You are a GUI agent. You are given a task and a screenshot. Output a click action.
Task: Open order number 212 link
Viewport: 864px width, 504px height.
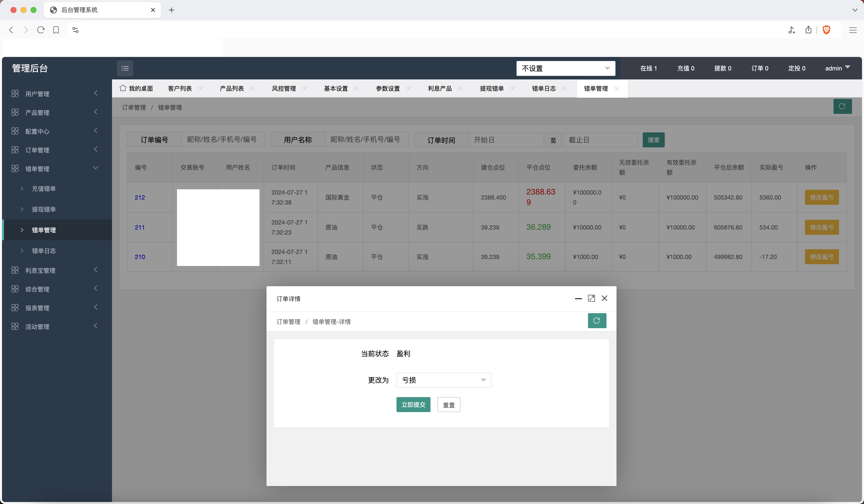(140, 197)
